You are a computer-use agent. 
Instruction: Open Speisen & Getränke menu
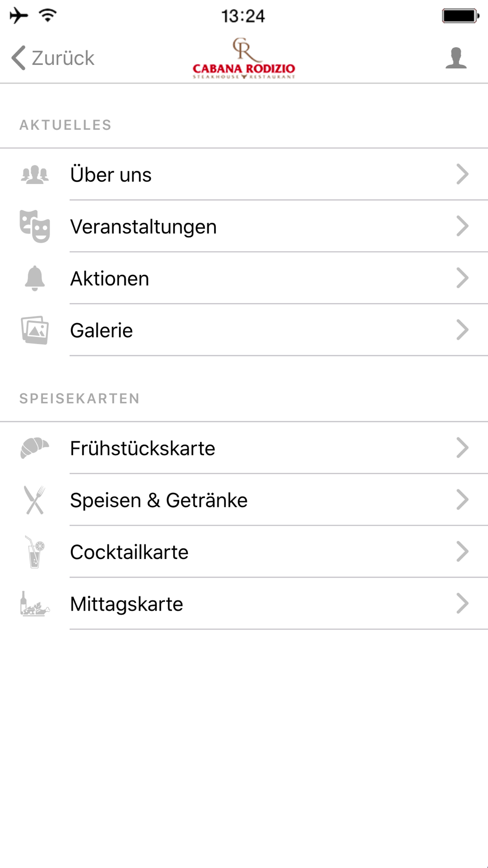(159, 500)
